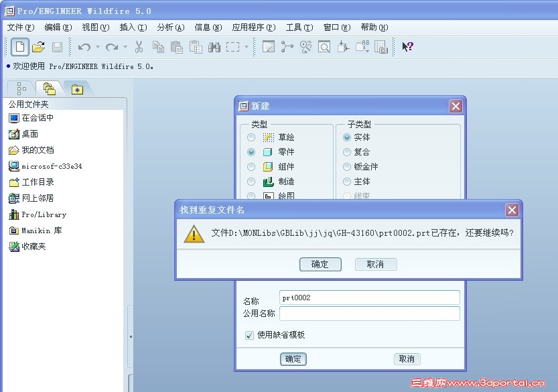
Task: Click 确定 in the 新建 dialog
Action: coord(293,359)
